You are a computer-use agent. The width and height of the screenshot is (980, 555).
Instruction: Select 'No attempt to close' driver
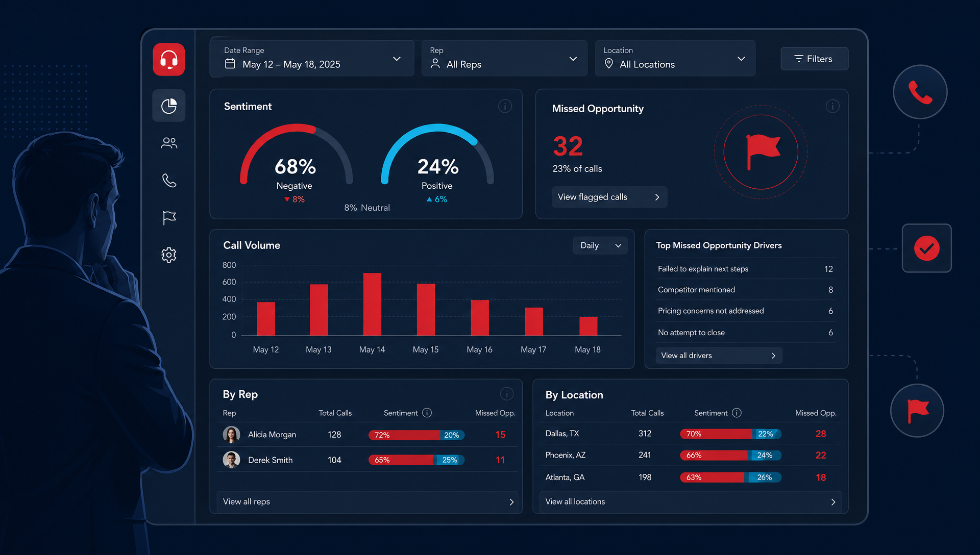click(746, 333)
